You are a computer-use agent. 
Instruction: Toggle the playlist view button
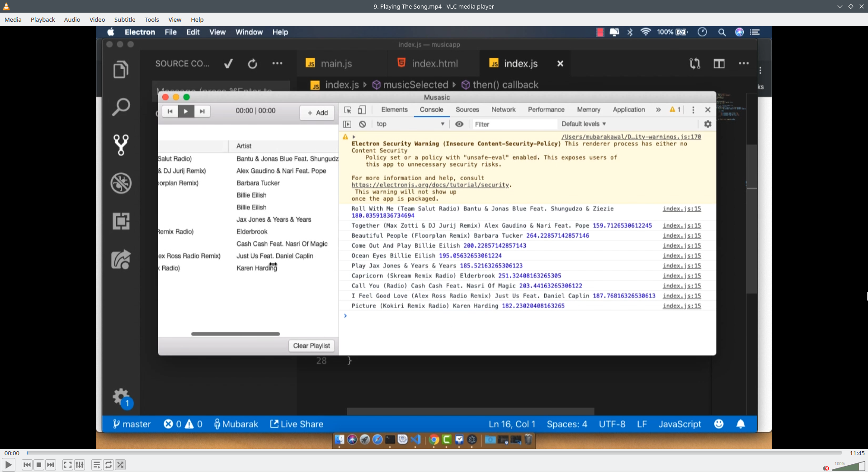(96, 465)
